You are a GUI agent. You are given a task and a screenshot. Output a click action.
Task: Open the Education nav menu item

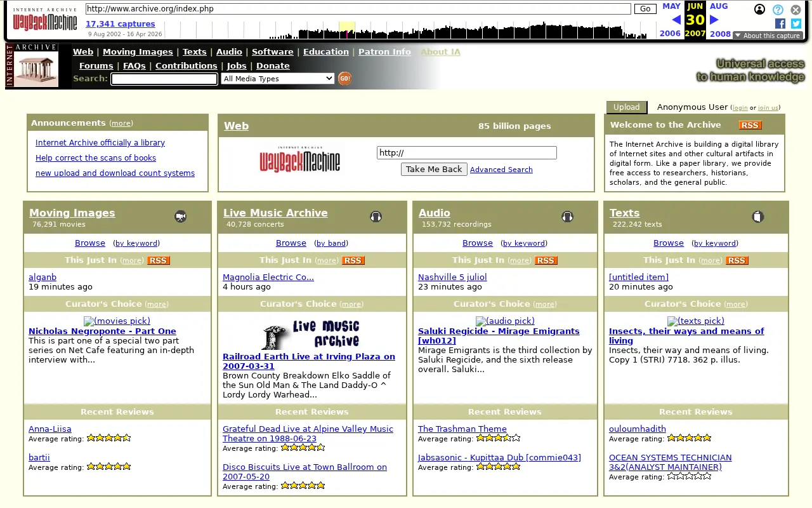(326, 52)
